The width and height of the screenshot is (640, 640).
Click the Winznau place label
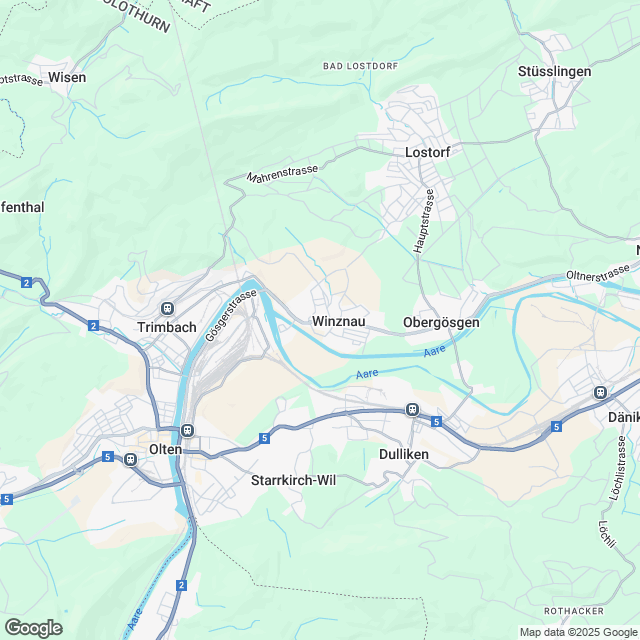click(x=338, y=321)
